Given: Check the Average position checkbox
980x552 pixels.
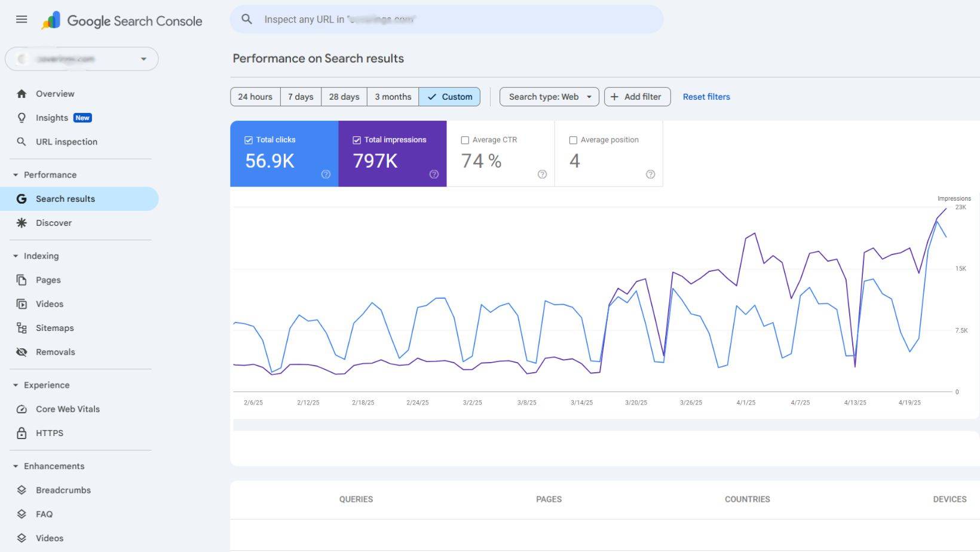Looking at the screenshot, I should coord(574,139).
